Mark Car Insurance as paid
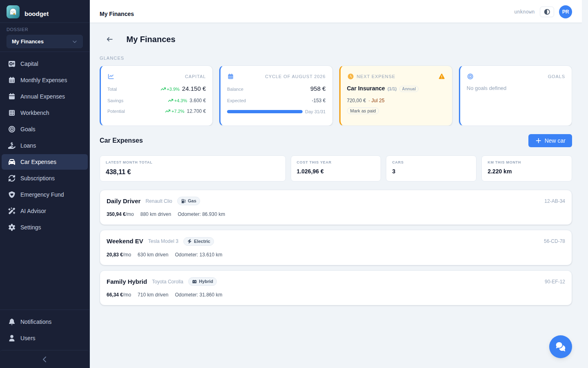The image size is (588, 368). [x=363, y=111]
